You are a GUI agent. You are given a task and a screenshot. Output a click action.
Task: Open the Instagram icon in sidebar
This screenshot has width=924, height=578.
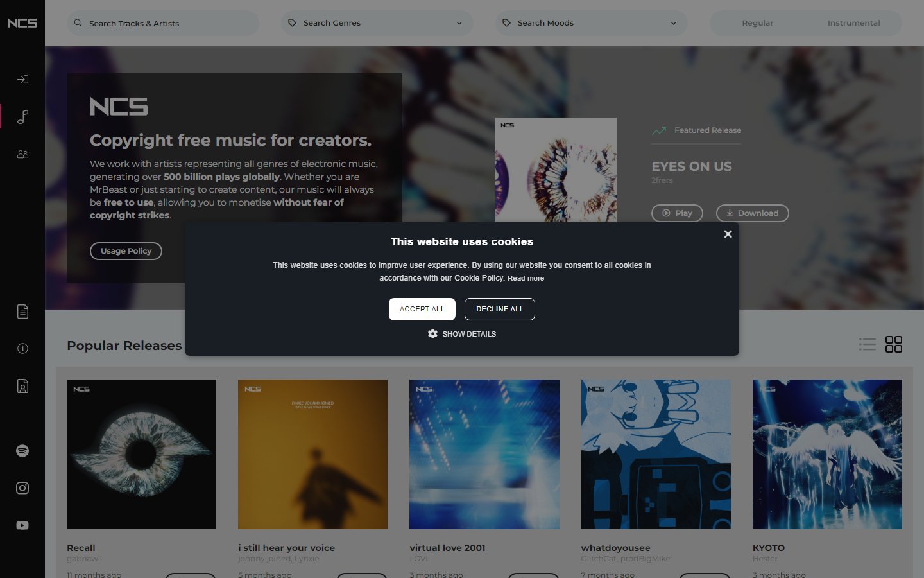click(22, 488)
